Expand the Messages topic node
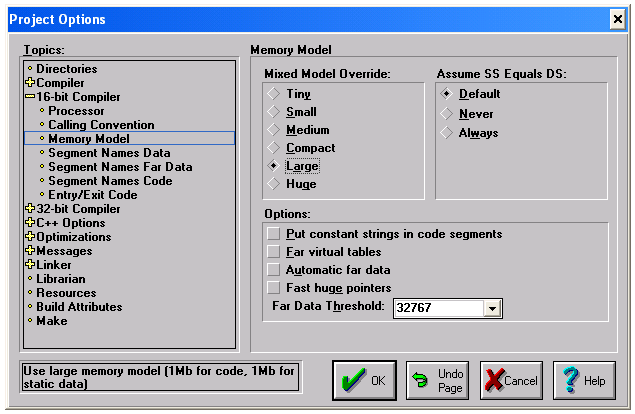Image resolution: width=635 pixels, height=414 pixels. click(30, 251)
